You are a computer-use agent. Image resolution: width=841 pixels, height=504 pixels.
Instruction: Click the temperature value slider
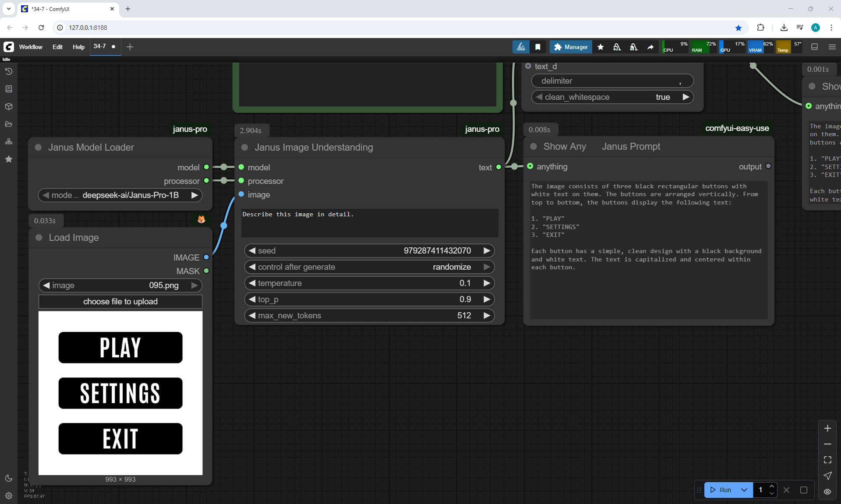[x=369, y=283]
